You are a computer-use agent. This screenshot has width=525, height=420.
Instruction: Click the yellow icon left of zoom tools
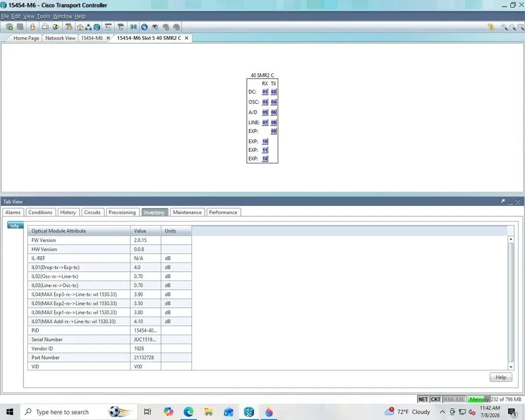[491, 27]
